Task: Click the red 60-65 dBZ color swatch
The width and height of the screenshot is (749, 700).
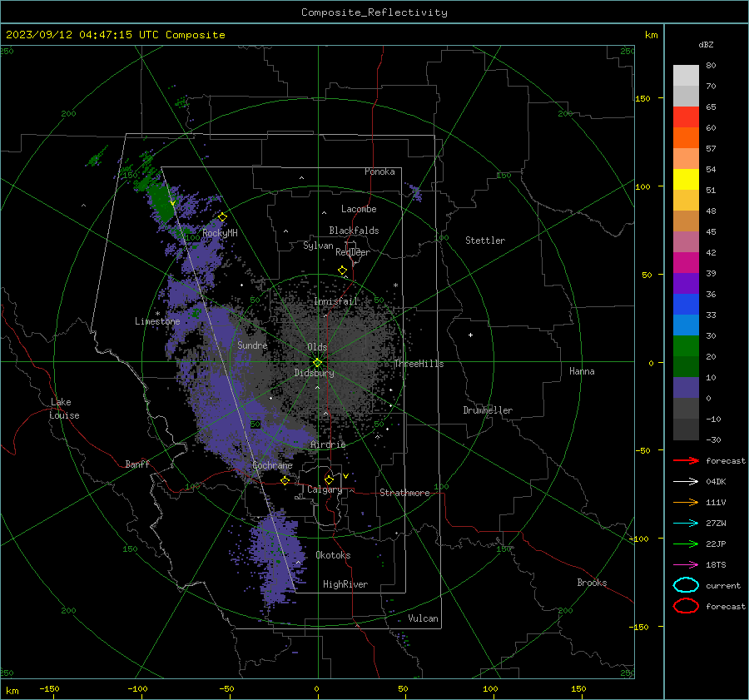Action: [x=686, y=117]
